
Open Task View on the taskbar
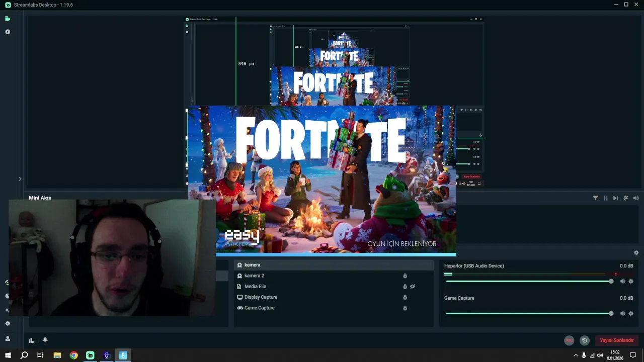tap(40, 355)
